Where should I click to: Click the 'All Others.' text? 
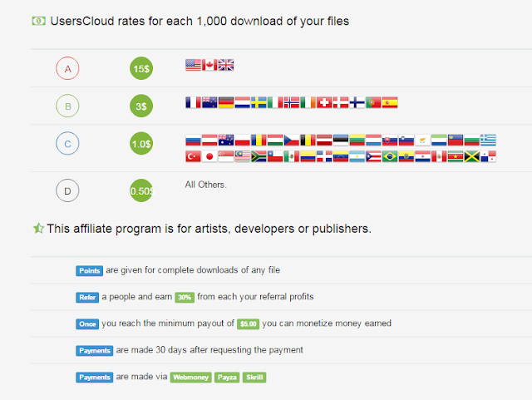(x=205, y=185)
